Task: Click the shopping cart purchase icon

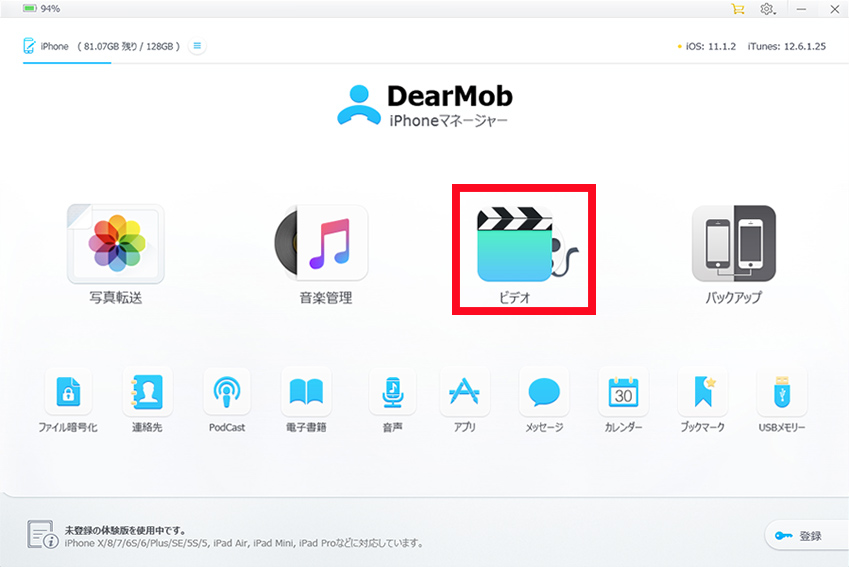Action: pos(737,9)
